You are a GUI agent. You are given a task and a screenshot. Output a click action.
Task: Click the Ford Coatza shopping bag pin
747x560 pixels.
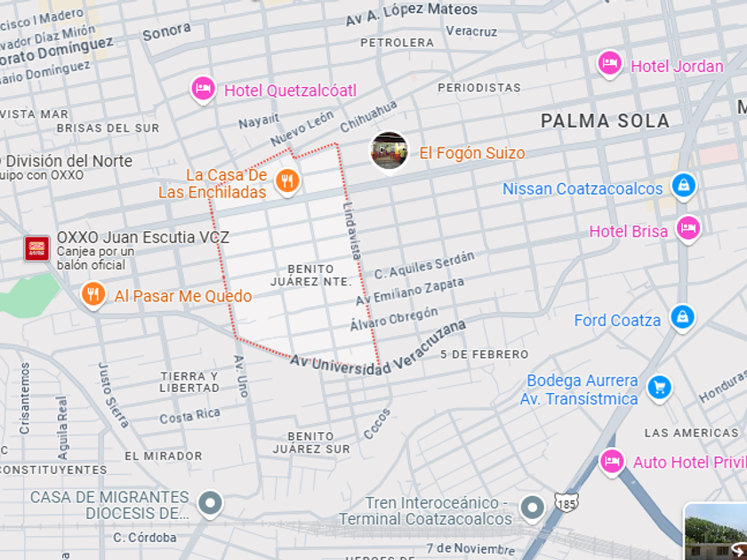683,317
